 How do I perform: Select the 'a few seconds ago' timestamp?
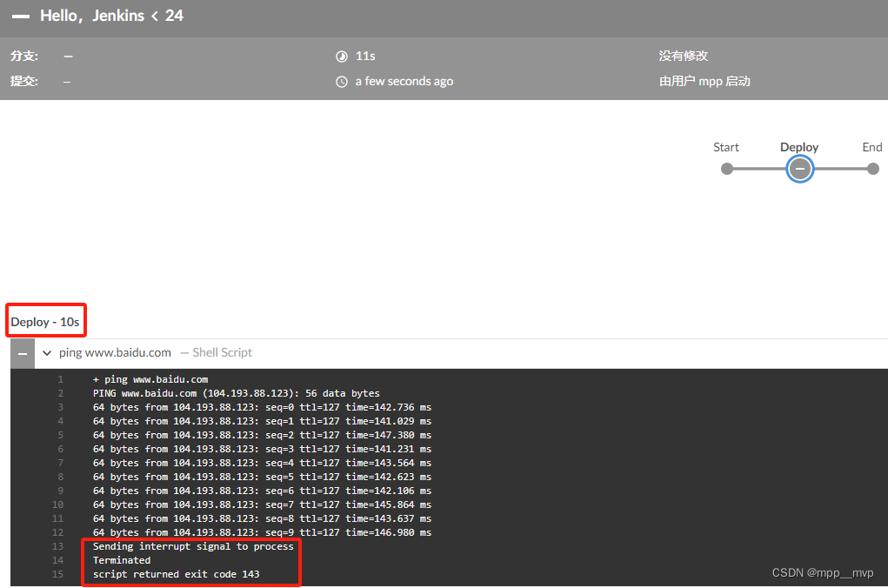click(x=404, y=82)
